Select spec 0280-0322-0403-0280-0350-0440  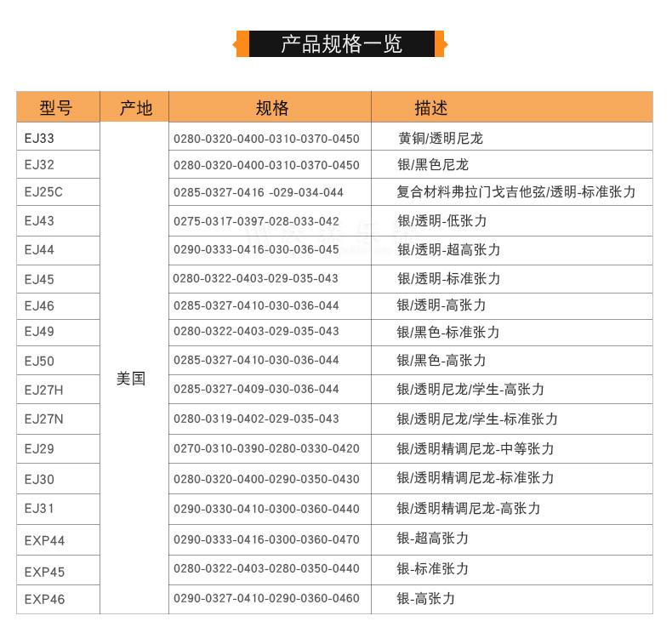(266, 568)
